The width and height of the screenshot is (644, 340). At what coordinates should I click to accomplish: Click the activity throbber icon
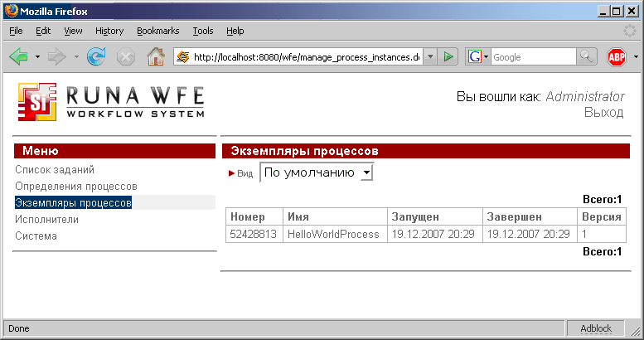[630, 31]
